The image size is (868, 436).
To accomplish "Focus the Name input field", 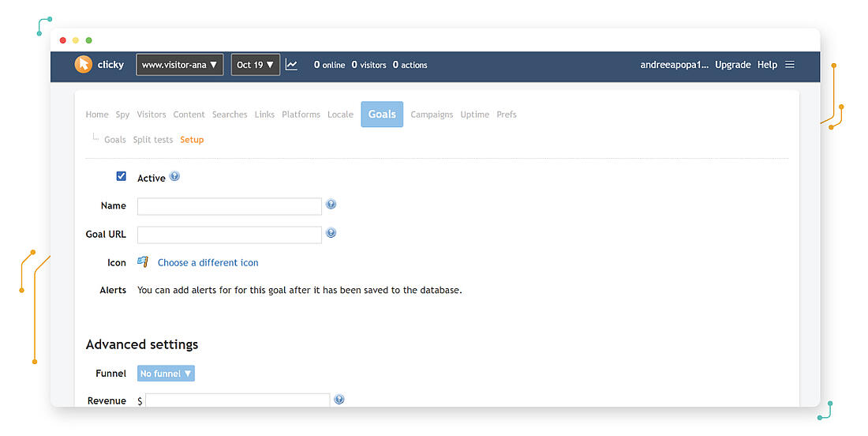I will tap(229, 206).
